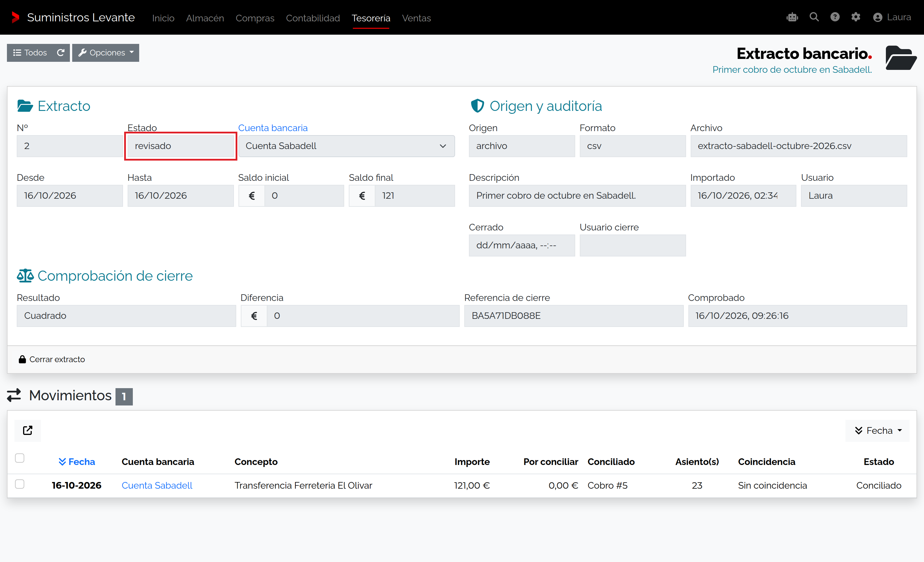924x562 pixels.
Task: Click the Comprobado datetime field
Action: [x=798, y=316]
